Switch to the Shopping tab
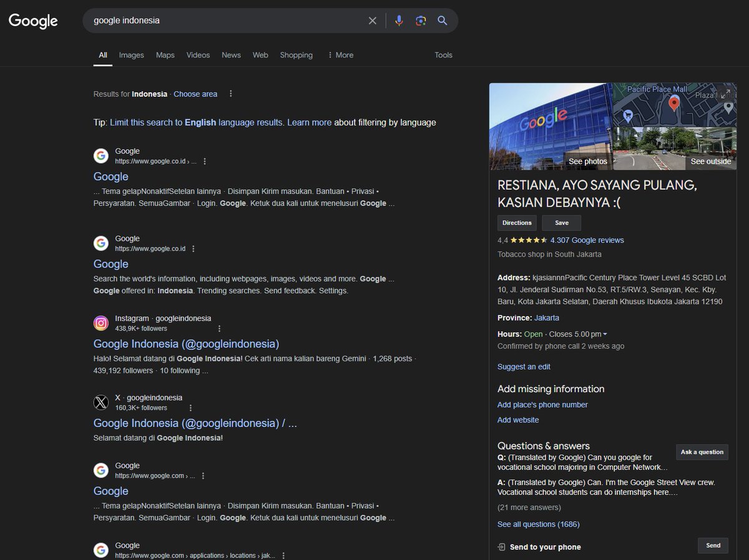This screenshot has width=749, height=560. [x=296, y=55]
